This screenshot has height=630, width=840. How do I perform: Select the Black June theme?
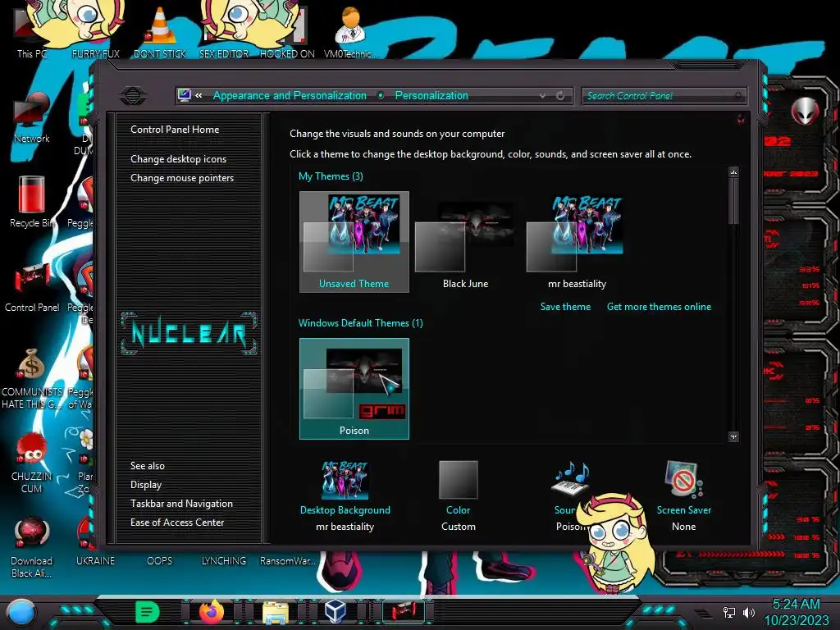click(x=466, y=242)
